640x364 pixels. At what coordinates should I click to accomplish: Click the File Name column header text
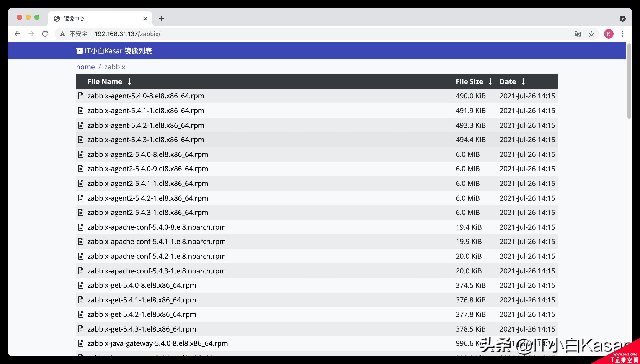tap(105, 81)
